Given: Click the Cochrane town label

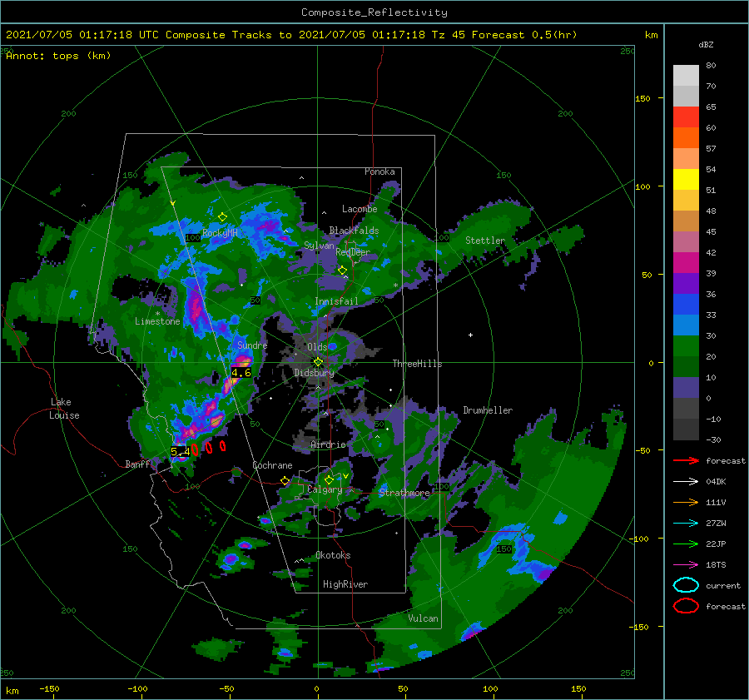Looking at the screenshot, I should 272,465.
